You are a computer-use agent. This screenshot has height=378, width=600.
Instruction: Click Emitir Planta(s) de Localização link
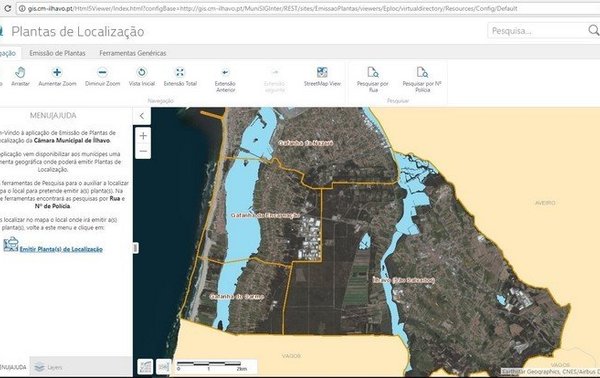pos(61,249)
